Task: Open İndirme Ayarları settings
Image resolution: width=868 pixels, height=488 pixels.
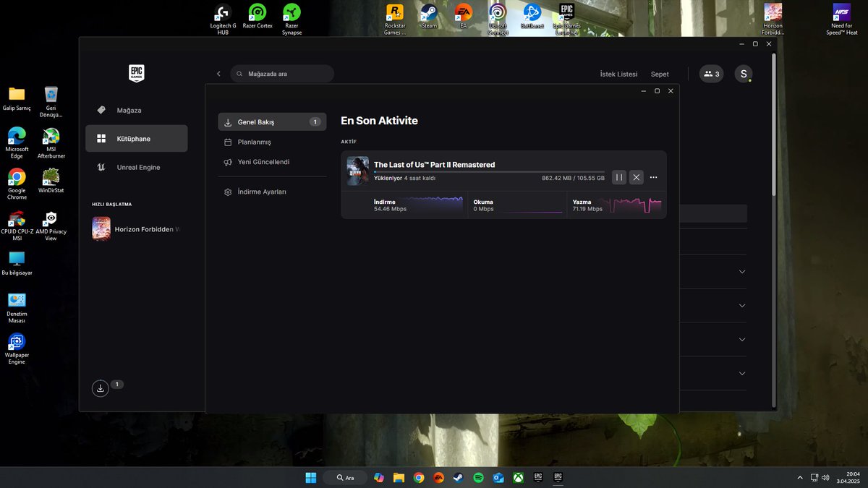Action: pos(272,192)
